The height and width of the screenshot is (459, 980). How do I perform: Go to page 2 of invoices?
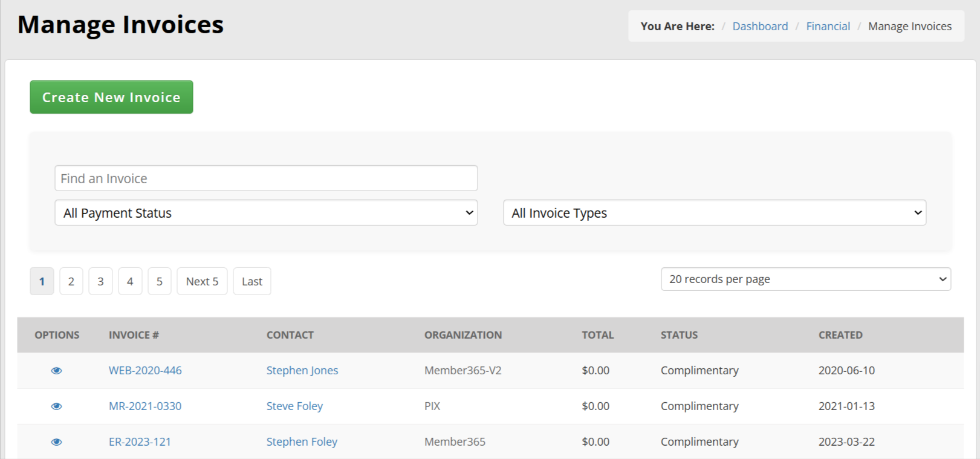71,282
